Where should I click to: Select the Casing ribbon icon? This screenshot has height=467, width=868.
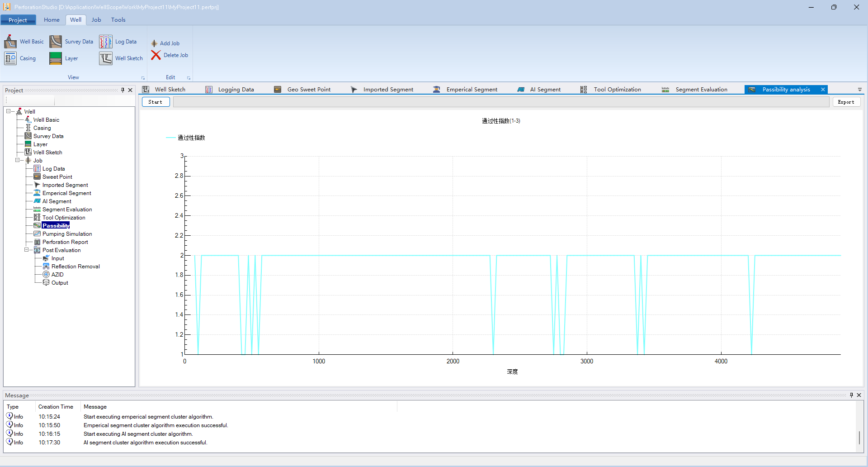[10, 58]
